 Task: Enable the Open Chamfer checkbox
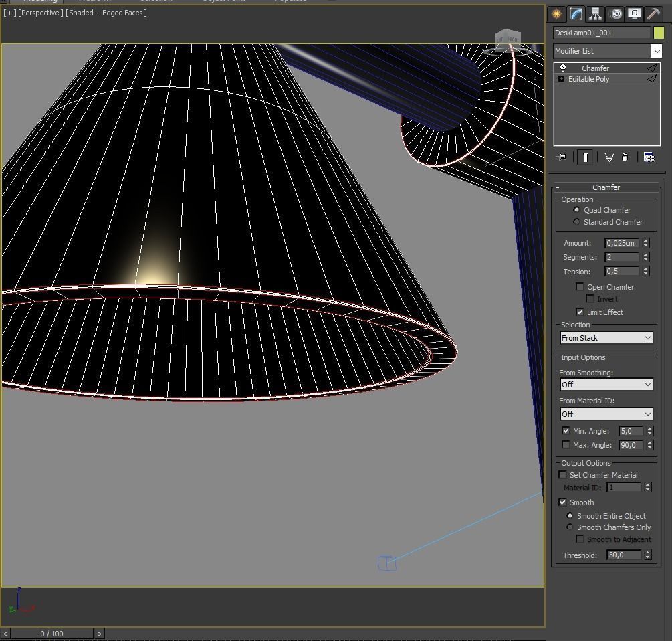[580, 286]
